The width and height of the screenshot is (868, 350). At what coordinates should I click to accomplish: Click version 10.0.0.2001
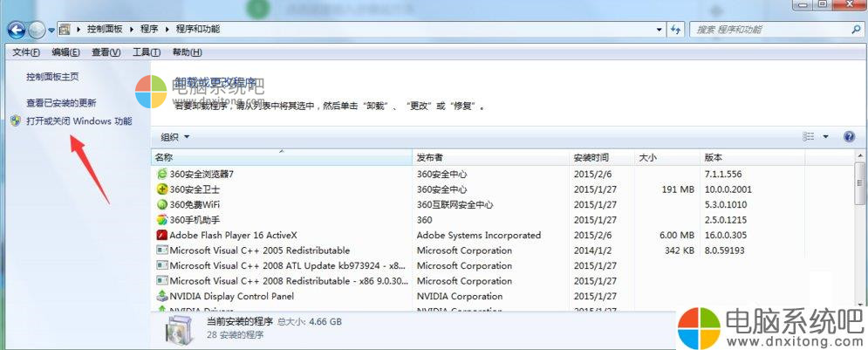(x=728, y=189)
